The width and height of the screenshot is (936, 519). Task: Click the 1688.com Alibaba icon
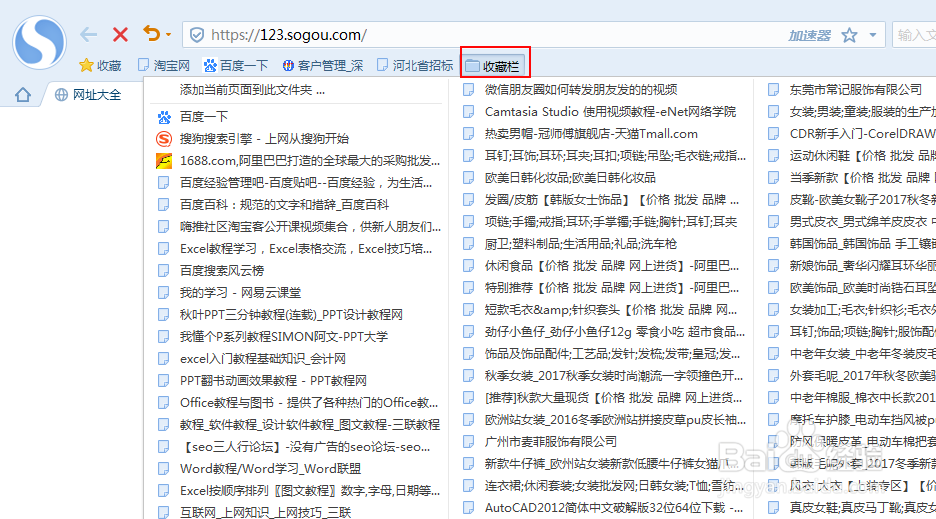pos(164,161)
